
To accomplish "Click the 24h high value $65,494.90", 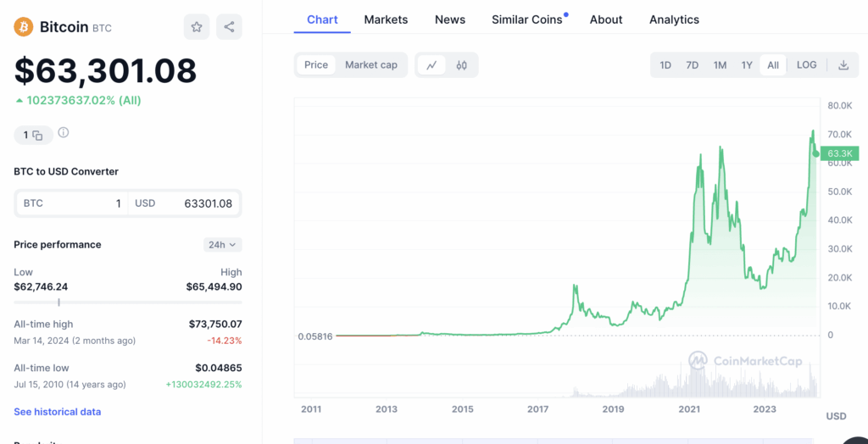I will (214, 286).
